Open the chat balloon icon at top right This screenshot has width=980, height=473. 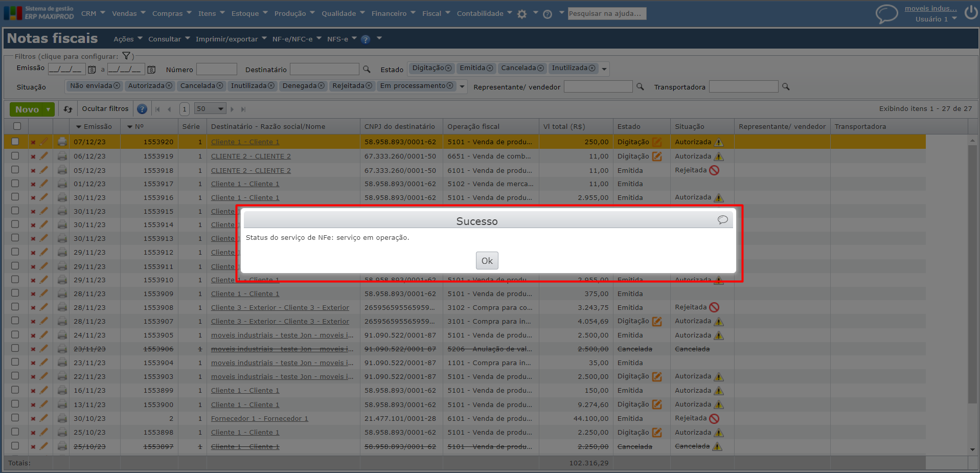(x=887, y=14)
